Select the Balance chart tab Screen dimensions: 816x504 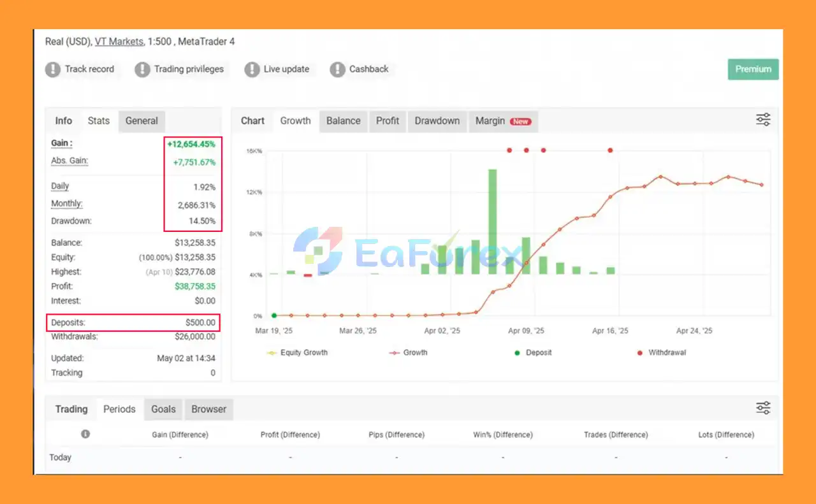pyautogui.click(x=343, y=120)
